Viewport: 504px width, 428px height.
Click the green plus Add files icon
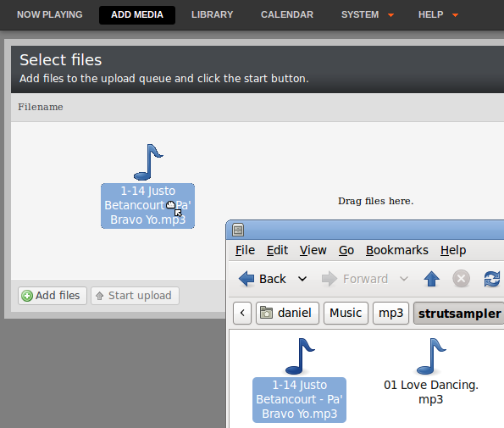coord(27,296)
